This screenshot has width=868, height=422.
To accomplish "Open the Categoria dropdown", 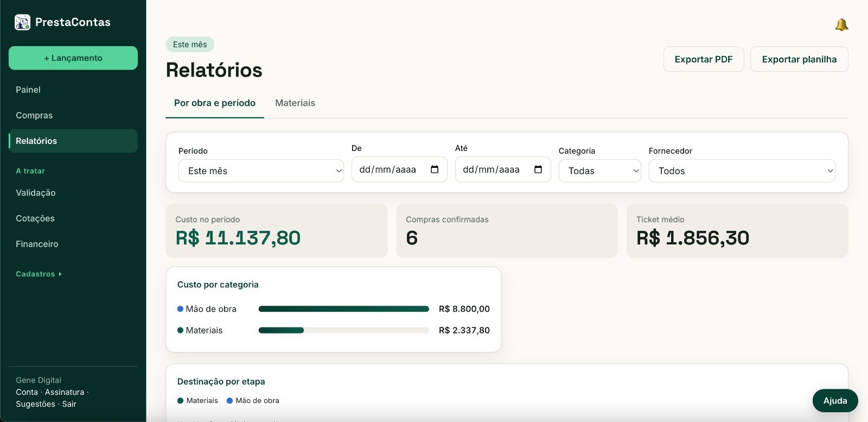I will point(599,171).
